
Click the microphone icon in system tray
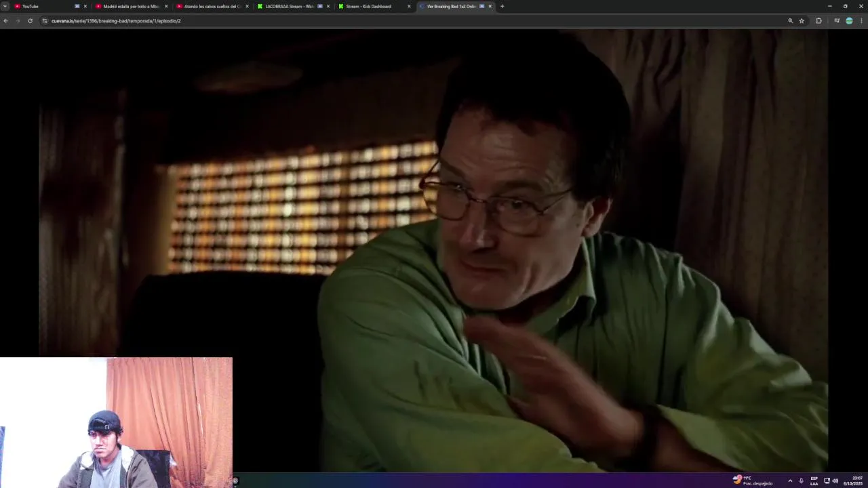[x=801, y=481]
